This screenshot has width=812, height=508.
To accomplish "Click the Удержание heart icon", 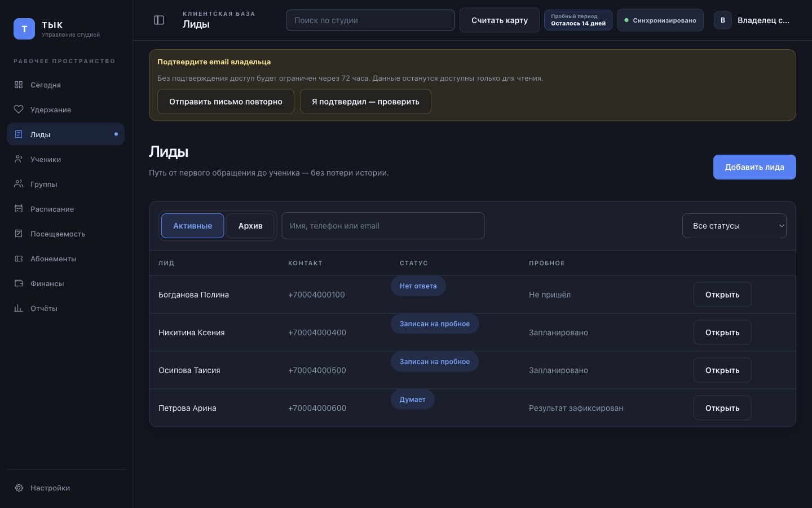I will 19,110.
